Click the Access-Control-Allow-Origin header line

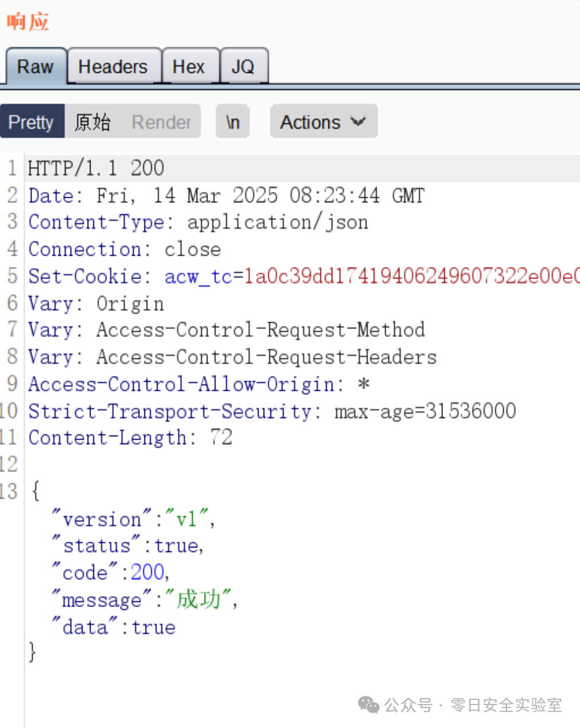198,384
